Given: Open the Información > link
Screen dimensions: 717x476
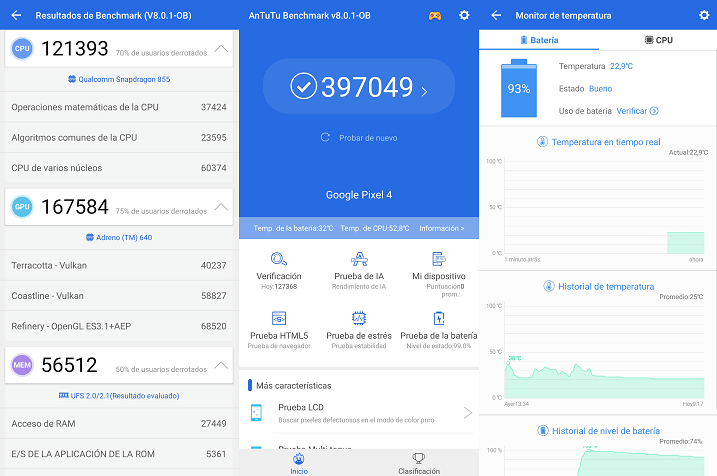Looking at the screenshot, I should point(442,228).
